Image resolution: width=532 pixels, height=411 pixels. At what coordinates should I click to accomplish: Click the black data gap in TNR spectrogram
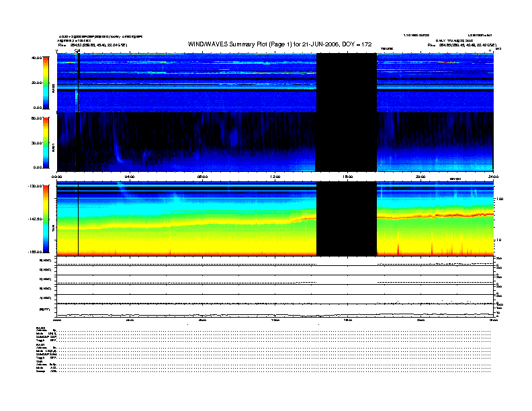coord(347,219)
